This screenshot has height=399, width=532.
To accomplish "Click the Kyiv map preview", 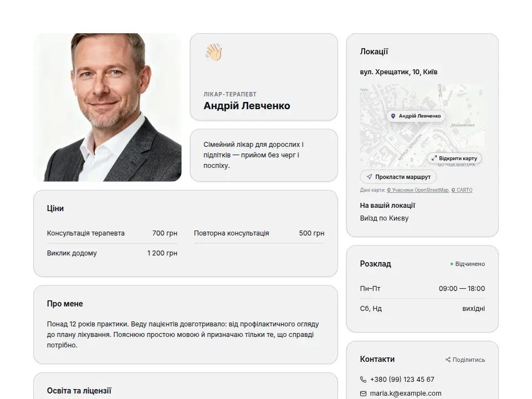I will pyautogui.click(x=422, y=126).
